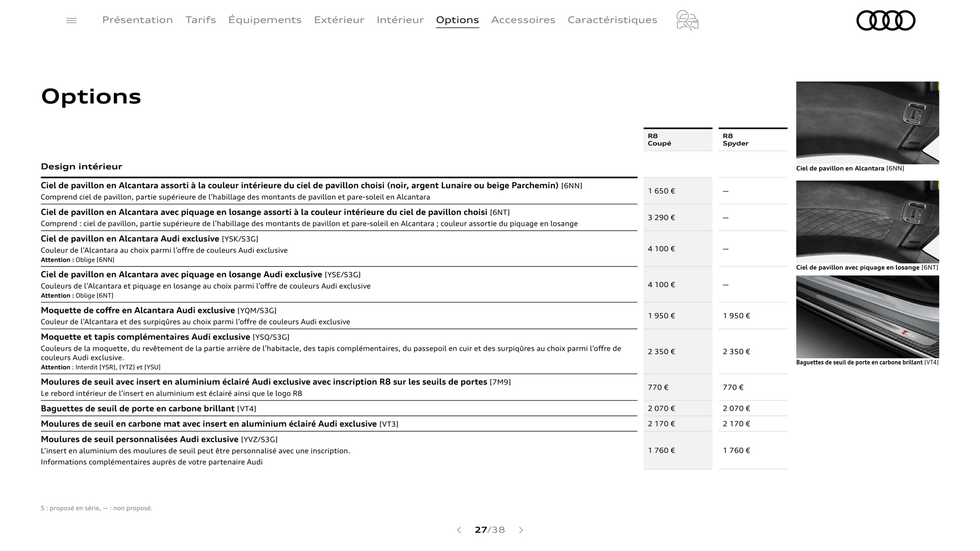Click the Coupé 2 350 € price

661,352
